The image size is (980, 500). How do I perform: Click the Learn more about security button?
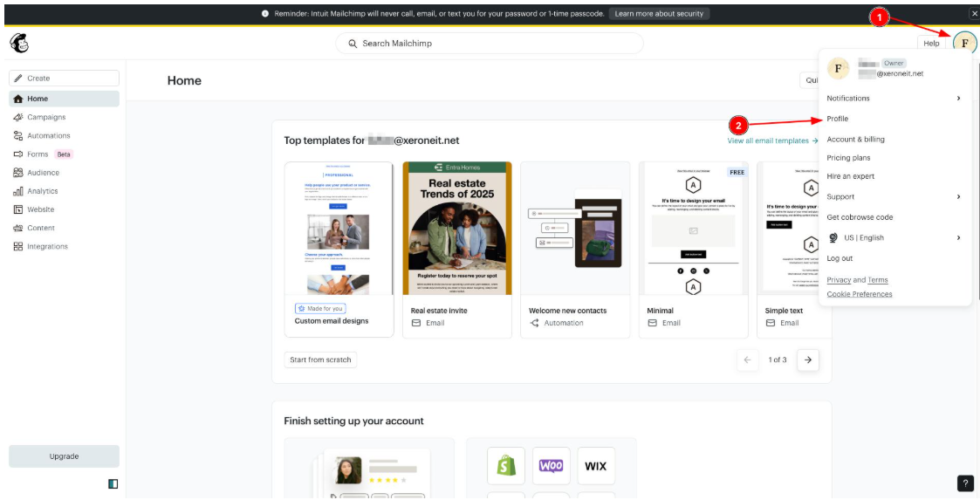[x=659, y=14]
